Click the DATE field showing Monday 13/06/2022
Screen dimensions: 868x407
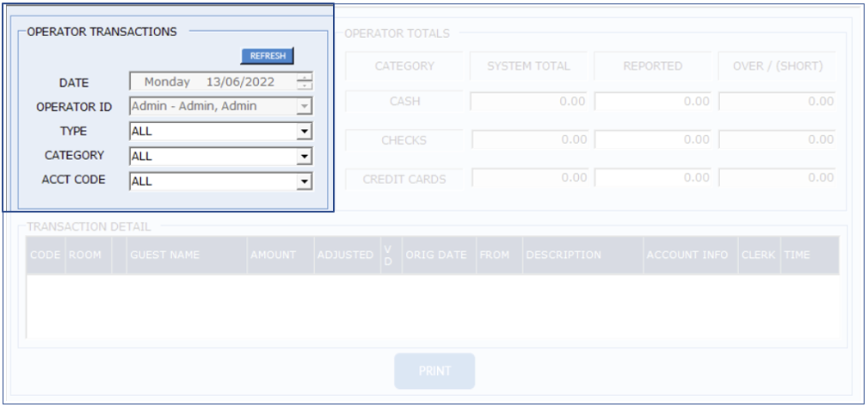(212, 83)
